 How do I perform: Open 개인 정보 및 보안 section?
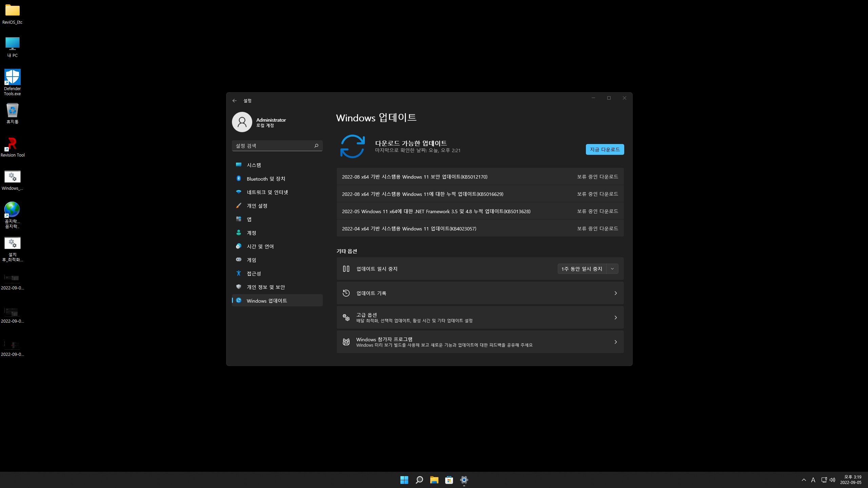point(265,287)
